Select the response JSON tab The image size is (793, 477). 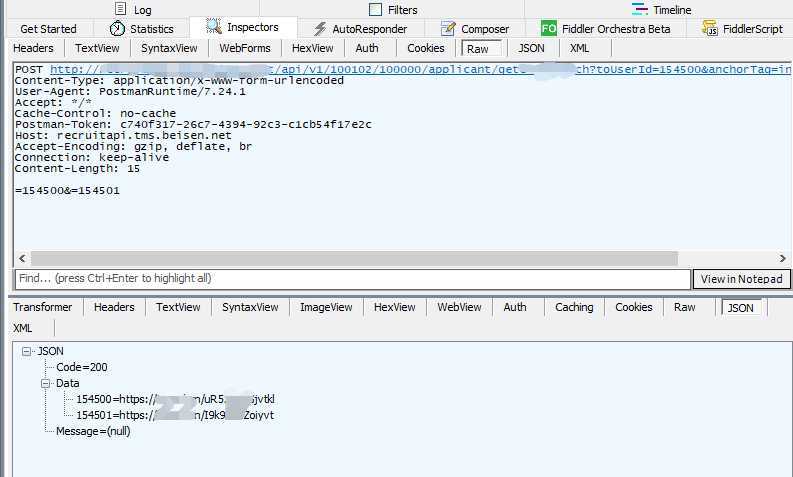pyautogui.click(x=741, y=308)
